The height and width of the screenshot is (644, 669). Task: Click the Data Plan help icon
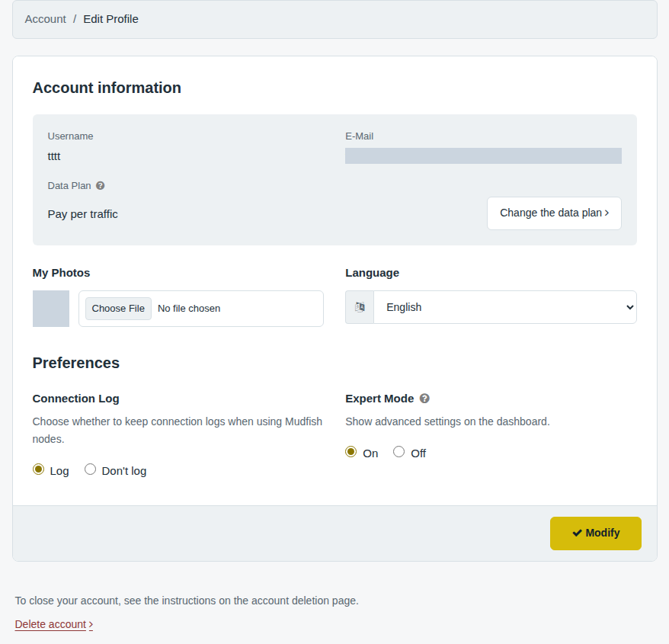click(101, 186)
